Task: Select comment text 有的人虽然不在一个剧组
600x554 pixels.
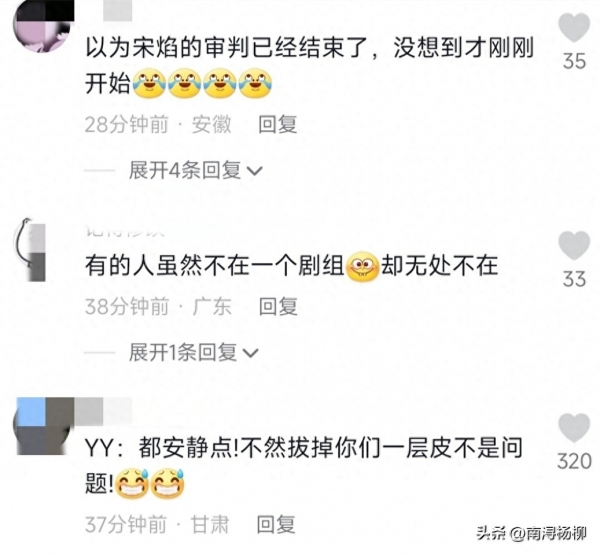Action: tap(215, 266)
